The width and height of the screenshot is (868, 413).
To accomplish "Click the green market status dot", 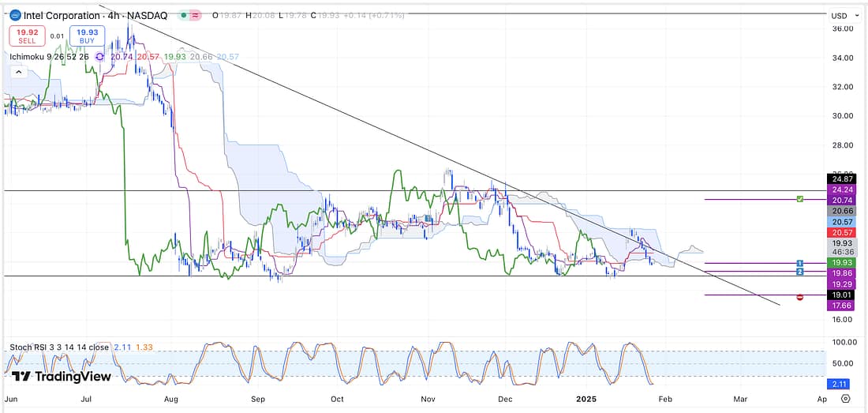I will click(x=183, y=15).
